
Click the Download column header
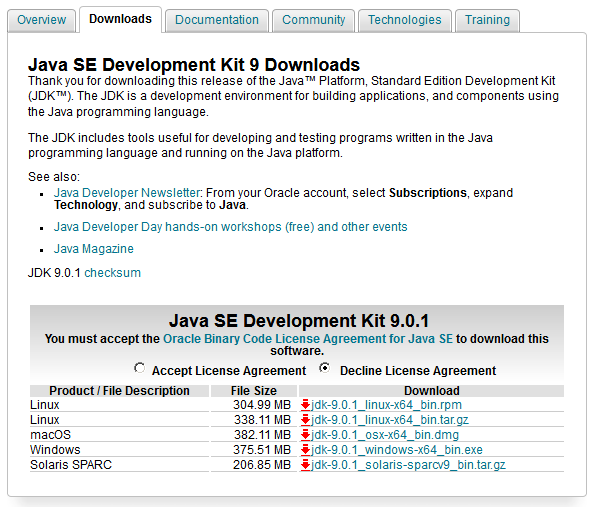(432, 391)
